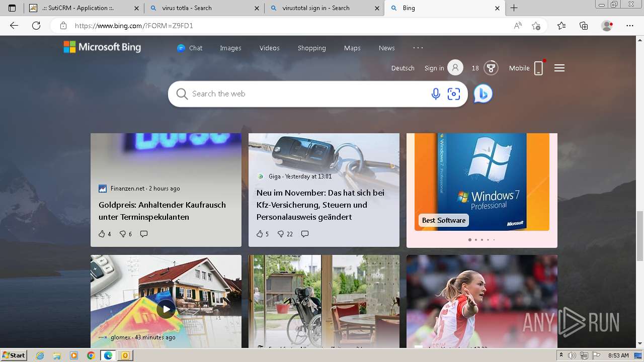Image resolution: width=644 pixels, height=362 pixels.
Task: Open comments on Goldpreis article
Action: point(144,234)
